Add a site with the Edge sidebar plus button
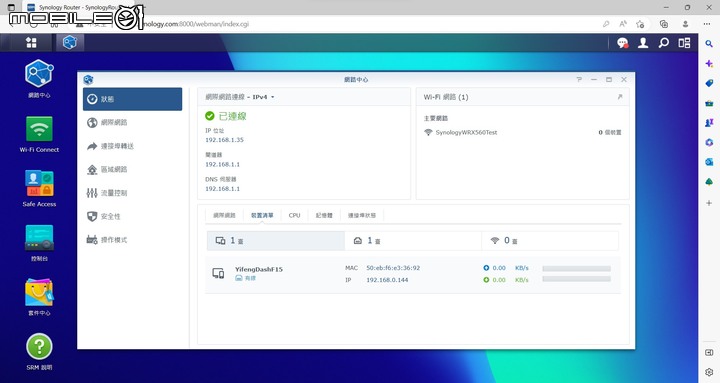 pyautogui.click(x=709, y=203)
